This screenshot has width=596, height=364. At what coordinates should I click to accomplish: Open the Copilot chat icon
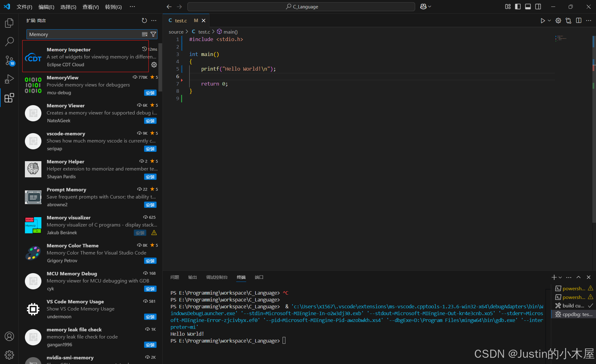coord(423,7)
